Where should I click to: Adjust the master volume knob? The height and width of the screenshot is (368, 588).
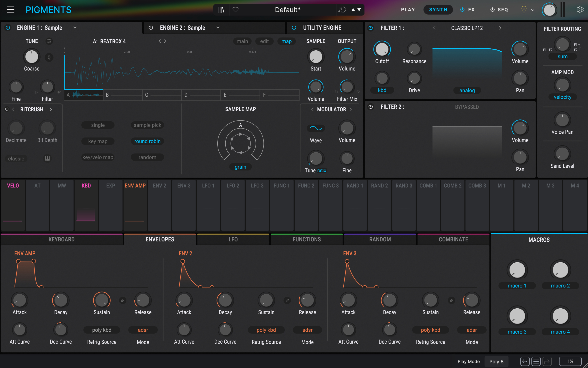[549, 10]
